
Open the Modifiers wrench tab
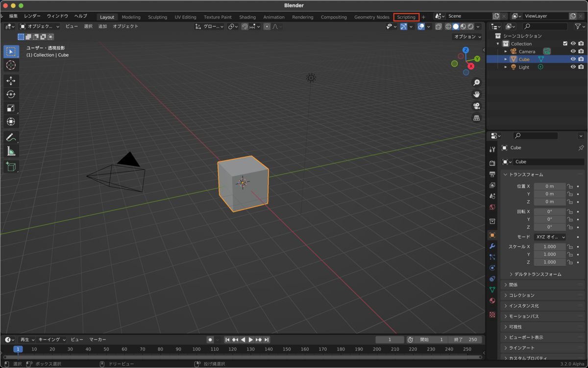pos(492,246)
